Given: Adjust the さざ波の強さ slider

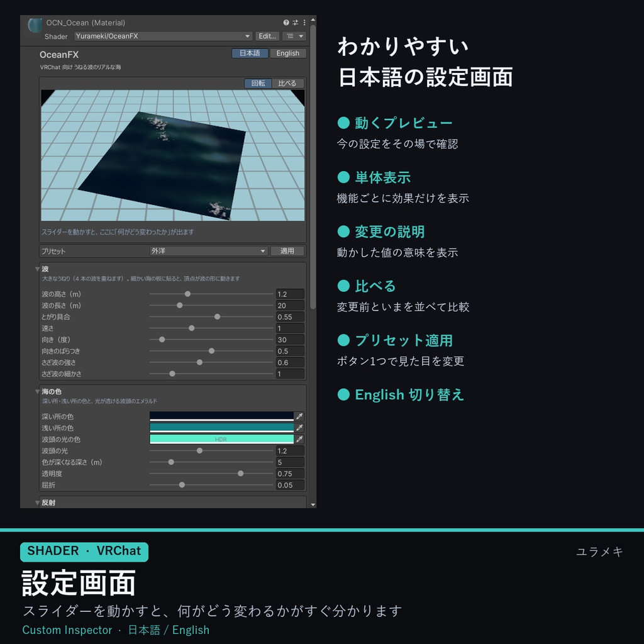Looking at the screenshot, I should [x=211, y=362].
